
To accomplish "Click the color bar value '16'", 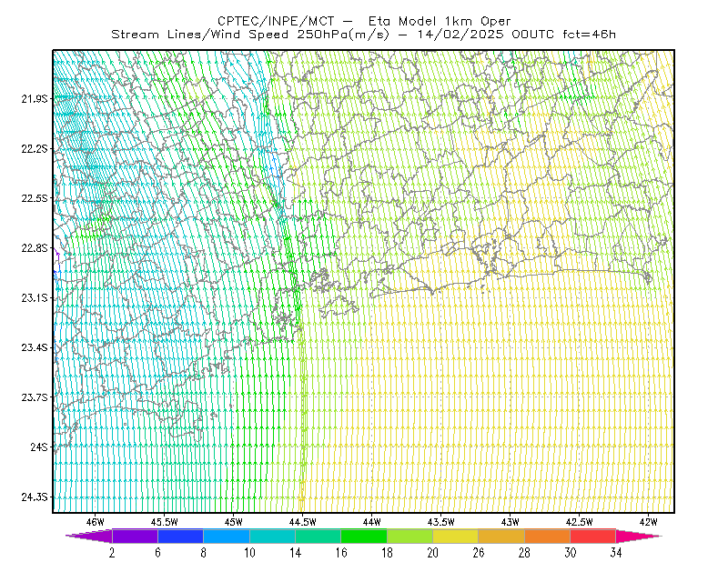I will pyautogui.click(x=341, y=553).
